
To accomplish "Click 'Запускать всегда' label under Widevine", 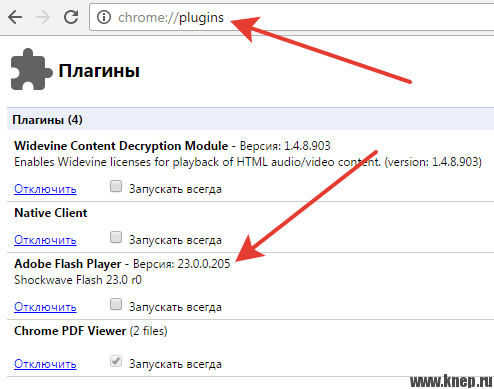I will [x=175, y=189].
